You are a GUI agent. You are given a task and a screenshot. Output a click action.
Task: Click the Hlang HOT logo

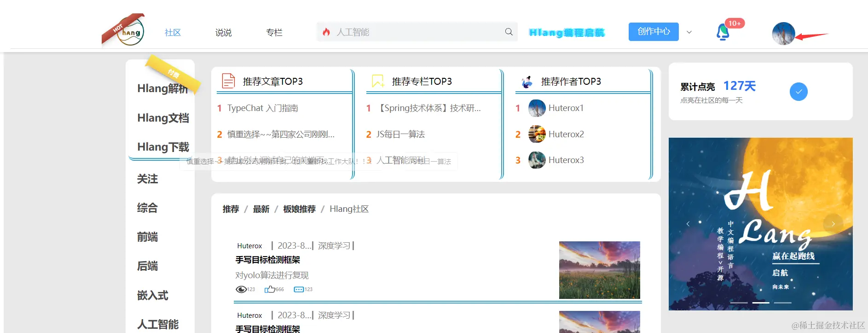point(123,30)
